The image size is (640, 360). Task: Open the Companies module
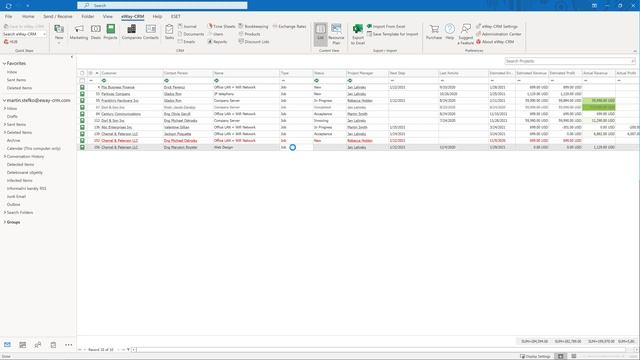[x=131, y=32]
